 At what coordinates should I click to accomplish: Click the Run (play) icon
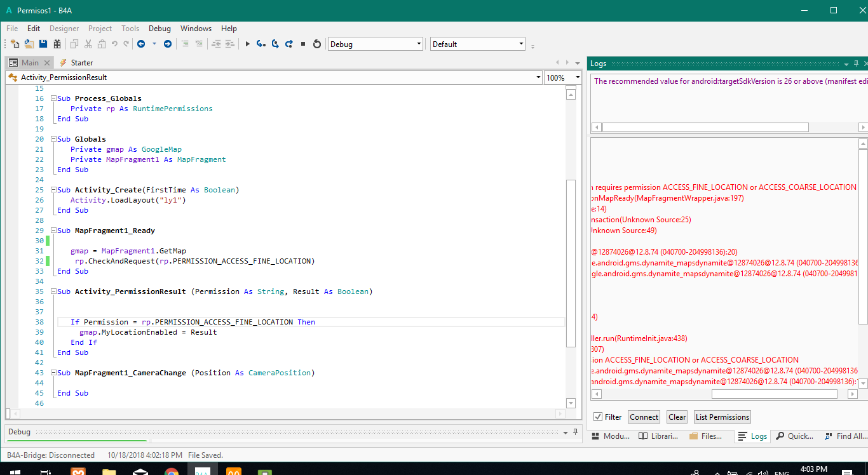[x=248, y=44]
